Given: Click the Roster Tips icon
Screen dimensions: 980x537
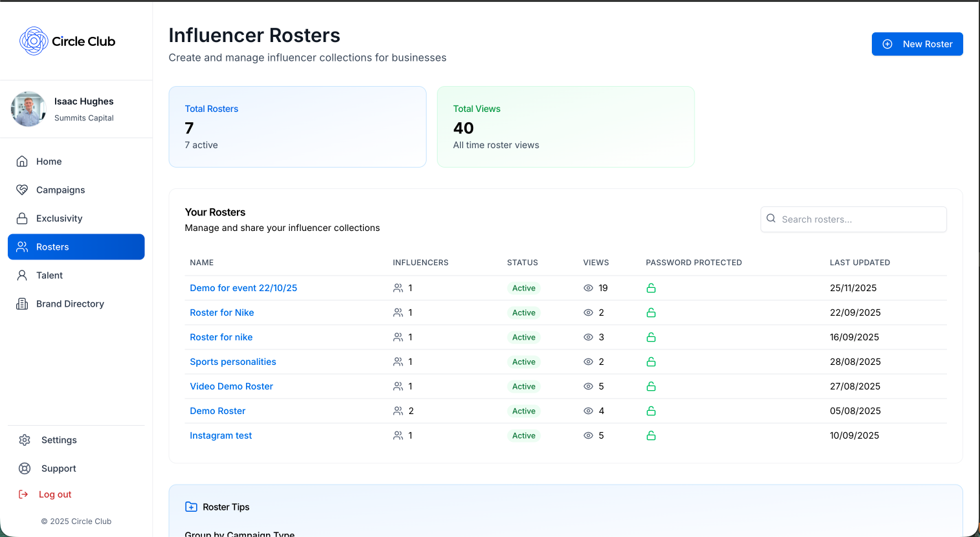Looking at the screenshot, I should [x=190, y=507].
